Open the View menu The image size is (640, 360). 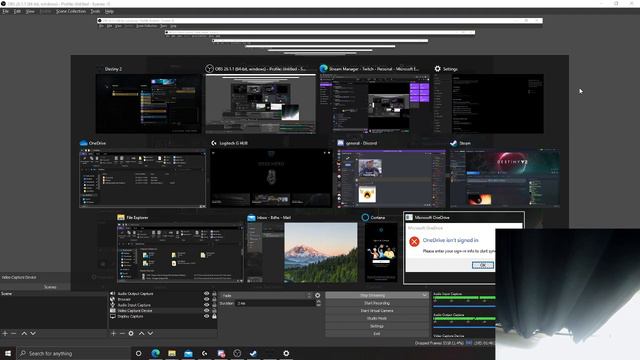click(x=30, y=11)
